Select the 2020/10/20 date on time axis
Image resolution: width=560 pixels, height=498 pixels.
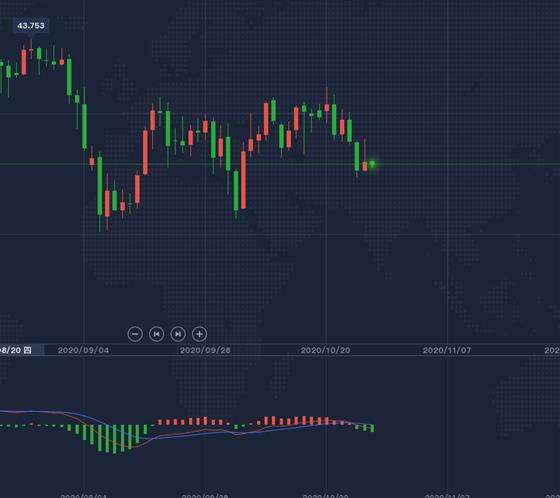[x=325, y=350]
